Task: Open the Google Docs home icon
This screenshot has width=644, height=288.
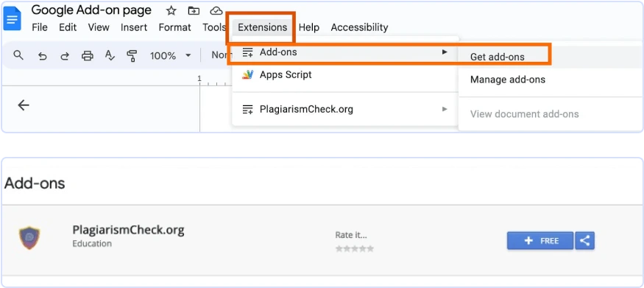Action: 12,18
